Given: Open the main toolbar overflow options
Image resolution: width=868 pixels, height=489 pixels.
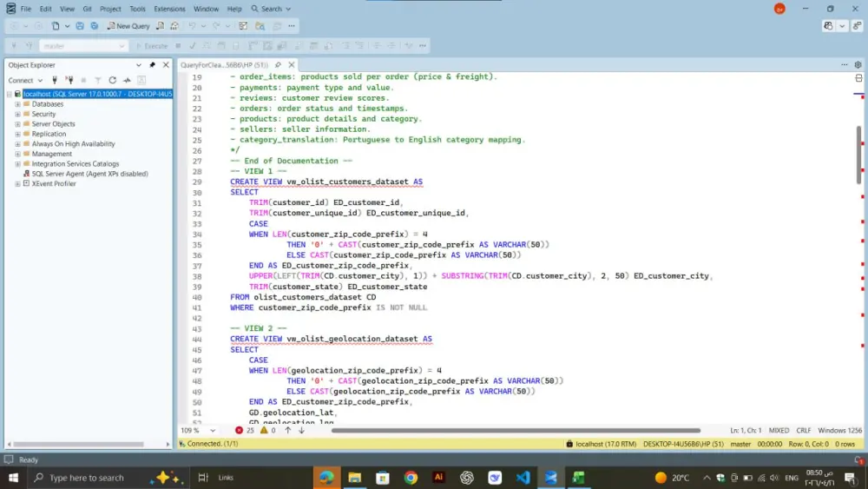Looking at the screenshot, I should pyautogui.click(x=292, y=26).
